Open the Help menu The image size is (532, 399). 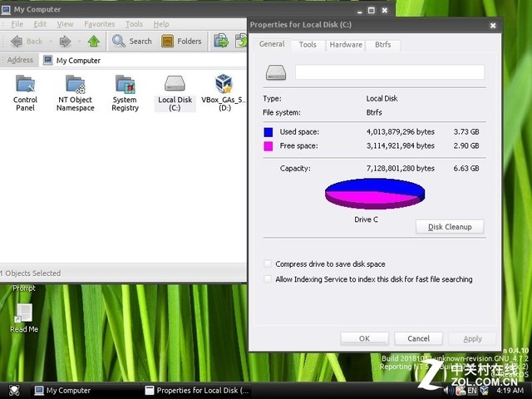161,24
